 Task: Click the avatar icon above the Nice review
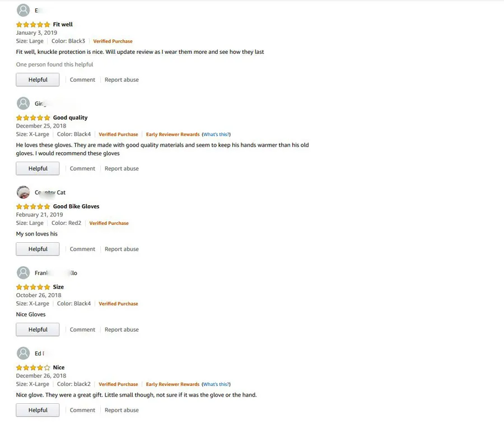click(x=23, y=354)
